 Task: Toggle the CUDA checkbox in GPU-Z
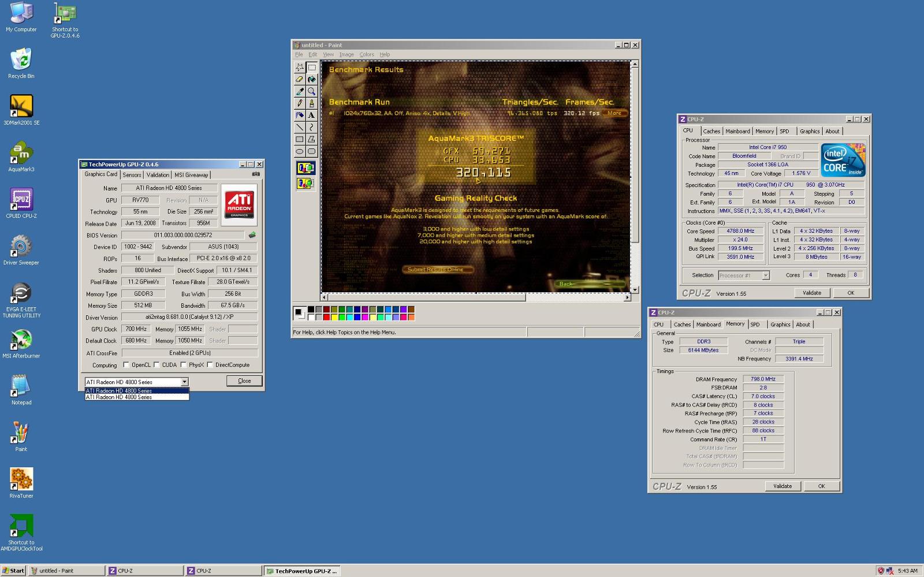pyautogui.click(x=157, y=365)
